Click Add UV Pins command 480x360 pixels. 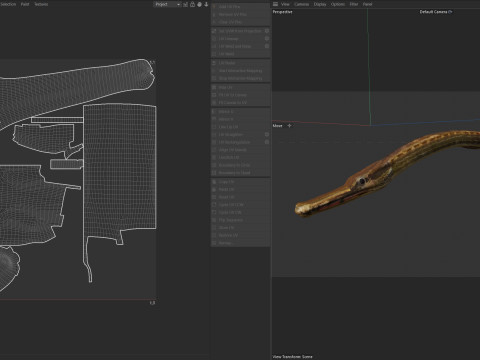[x=240, y=7]
